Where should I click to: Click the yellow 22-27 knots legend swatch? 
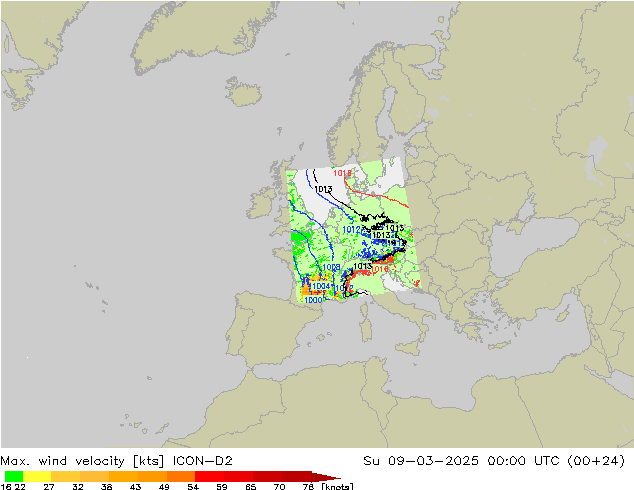pyautogui.click(x=37, y=476)
